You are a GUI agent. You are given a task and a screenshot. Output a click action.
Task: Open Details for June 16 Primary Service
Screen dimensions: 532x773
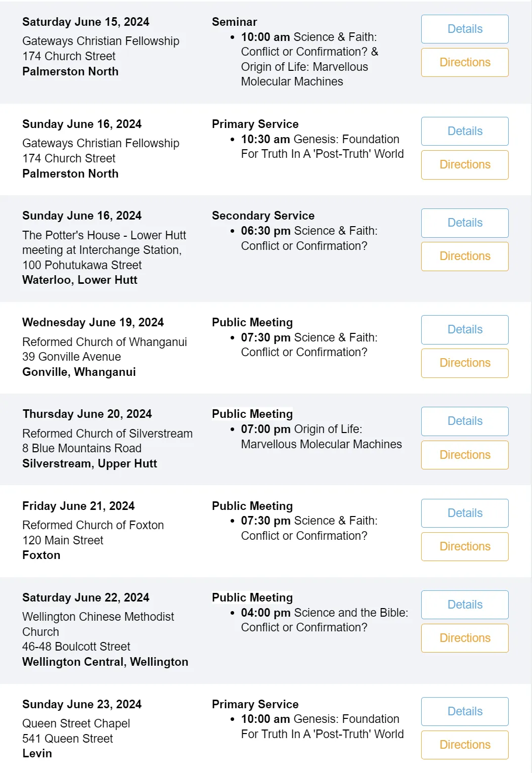[x=465, y=131]
